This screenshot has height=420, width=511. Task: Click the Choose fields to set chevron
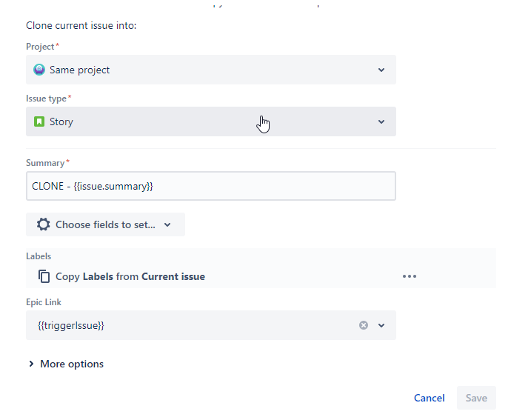pyautogui.click(x=167, y=224)
